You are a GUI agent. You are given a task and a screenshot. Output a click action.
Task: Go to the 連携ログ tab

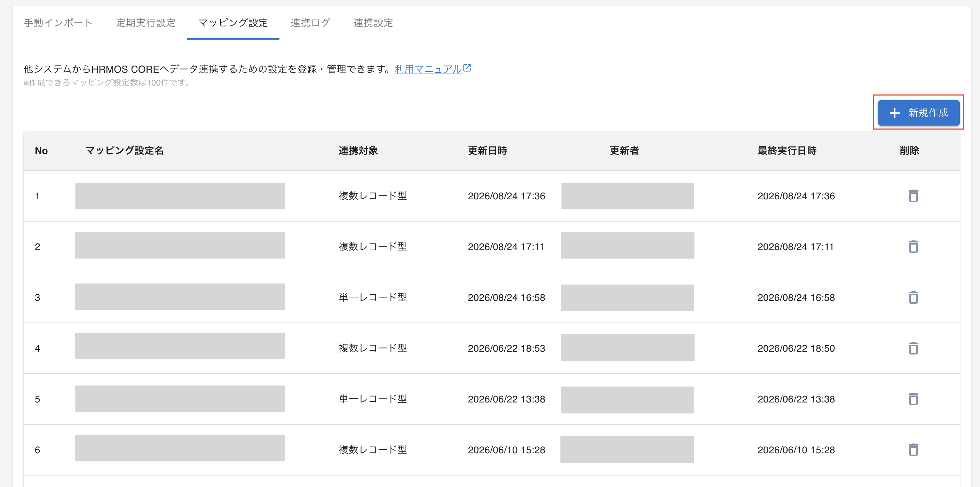[x=310, y=23]
